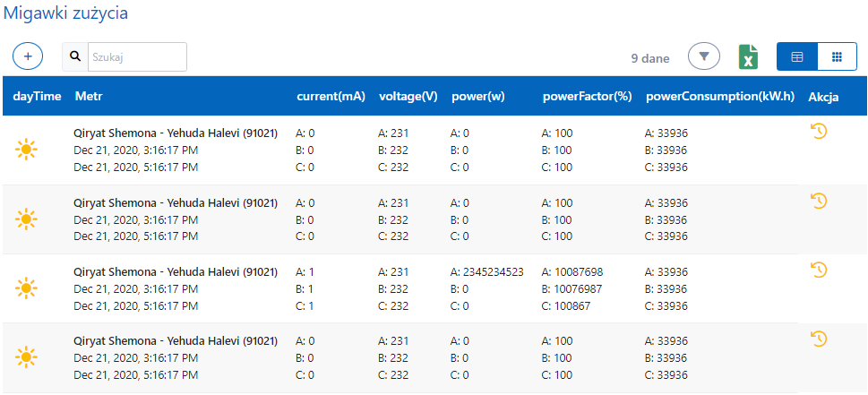Image resolution: width=868 pixels, height=395 pixels.
Task: Open history icon in second row
Action: point(818,200)
